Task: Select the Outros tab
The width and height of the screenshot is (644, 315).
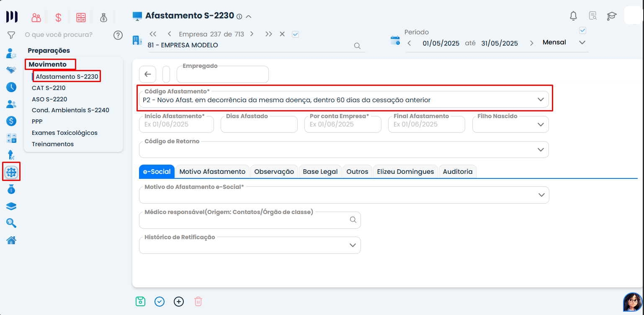Action: coord(358,171)
